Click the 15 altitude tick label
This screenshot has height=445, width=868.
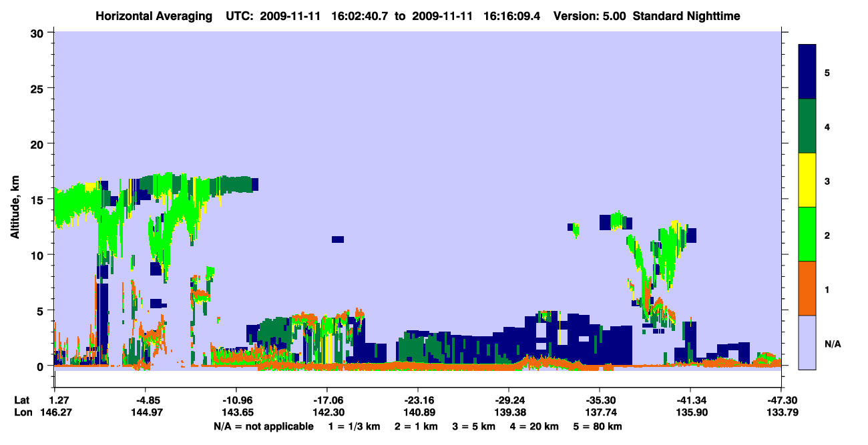[38, 199]
